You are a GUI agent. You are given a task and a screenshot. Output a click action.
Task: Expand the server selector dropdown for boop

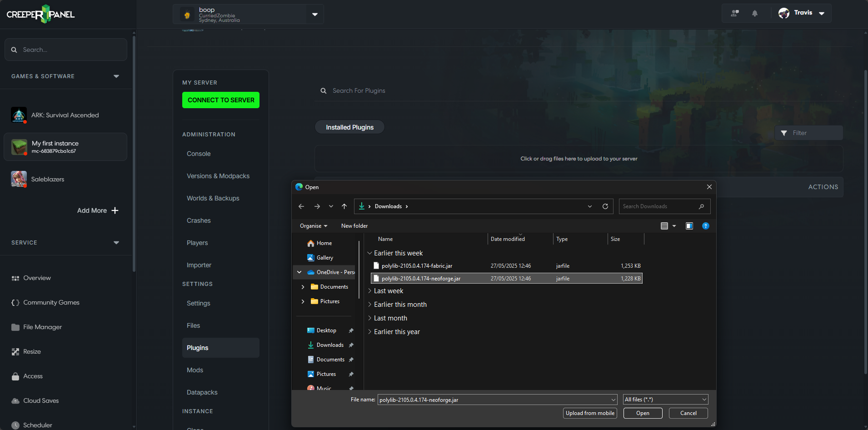point(315,15)
